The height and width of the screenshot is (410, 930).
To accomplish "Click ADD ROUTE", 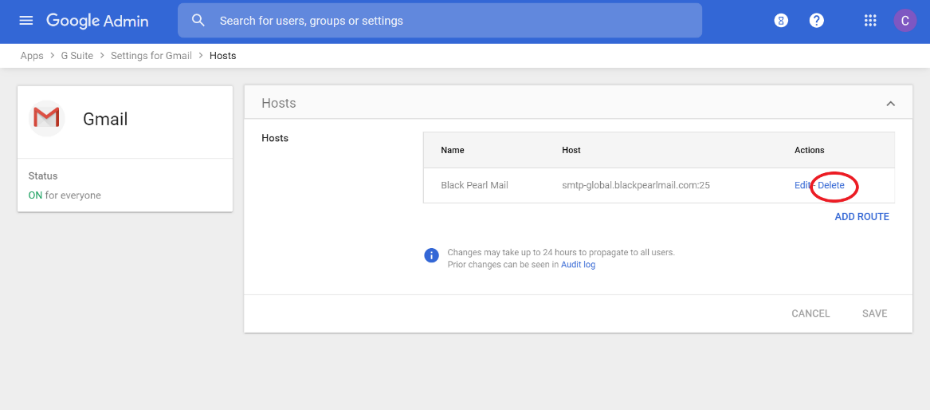I will point(862,217).
